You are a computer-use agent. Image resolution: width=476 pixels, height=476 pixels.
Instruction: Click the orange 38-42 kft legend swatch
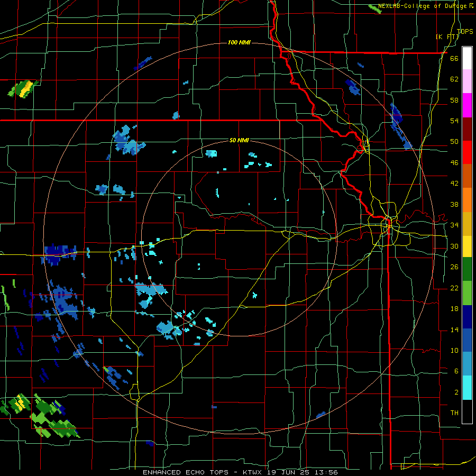[x=467, y=200]
